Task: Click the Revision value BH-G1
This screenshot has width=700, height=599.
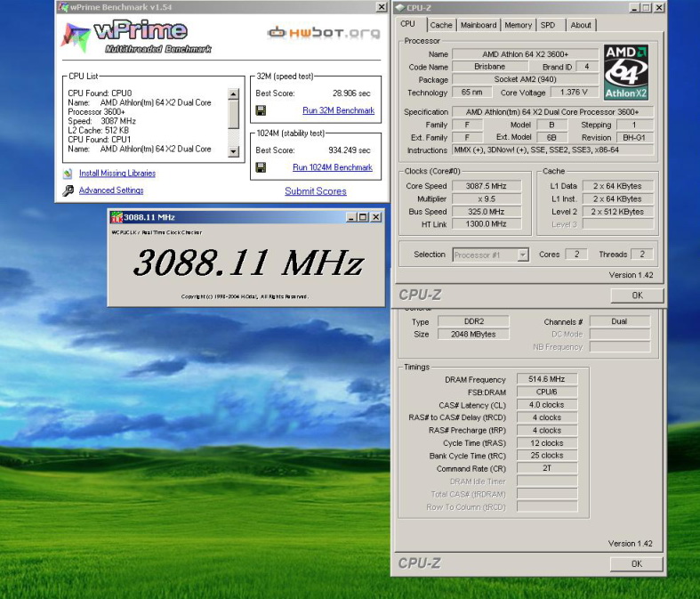Action: tap(634, 138)
